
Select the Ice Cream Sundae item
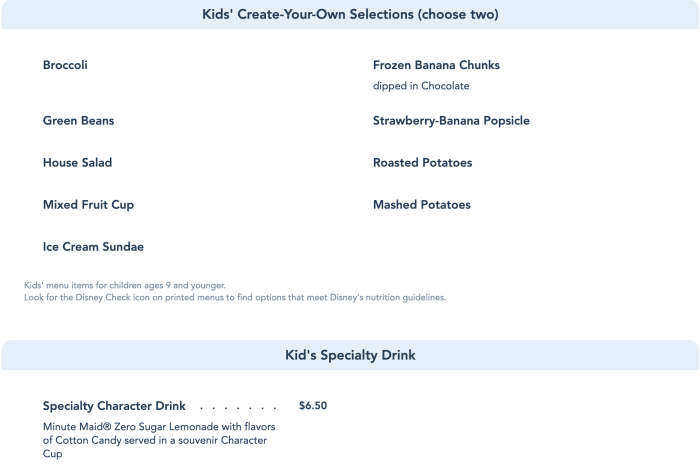coord(93,247)
